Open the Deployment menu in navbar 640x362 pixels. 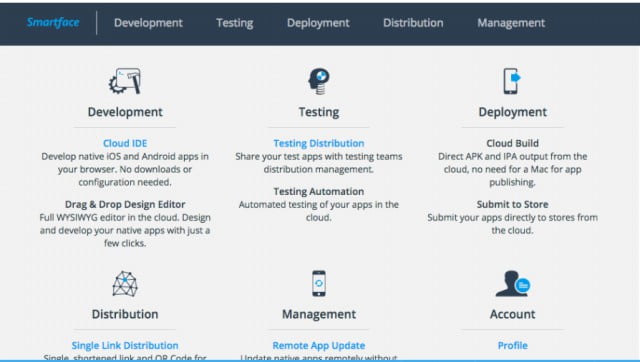[x=318, y=23]
